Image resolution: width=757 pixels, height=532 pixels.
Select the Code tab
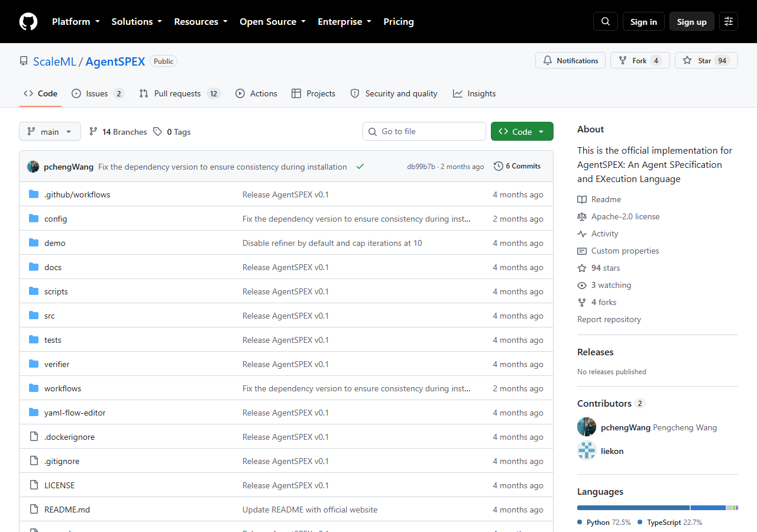pyautogui.click(x=40, y=93)
